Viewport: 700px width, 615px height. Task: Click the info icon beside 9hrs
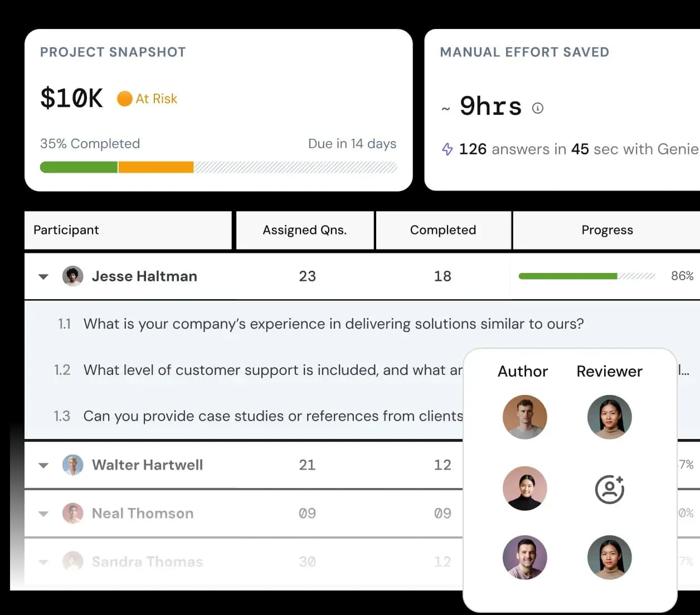(538, 108)
